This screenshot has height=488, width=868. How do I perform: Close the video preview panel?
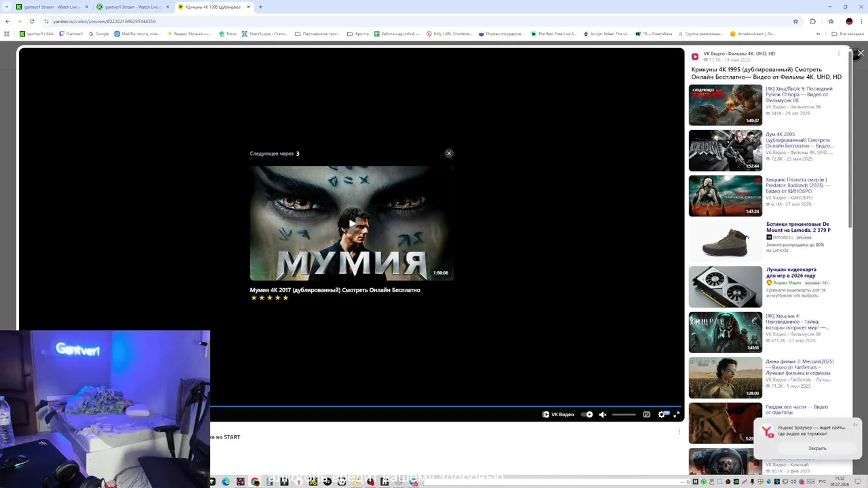coord(861,53)
